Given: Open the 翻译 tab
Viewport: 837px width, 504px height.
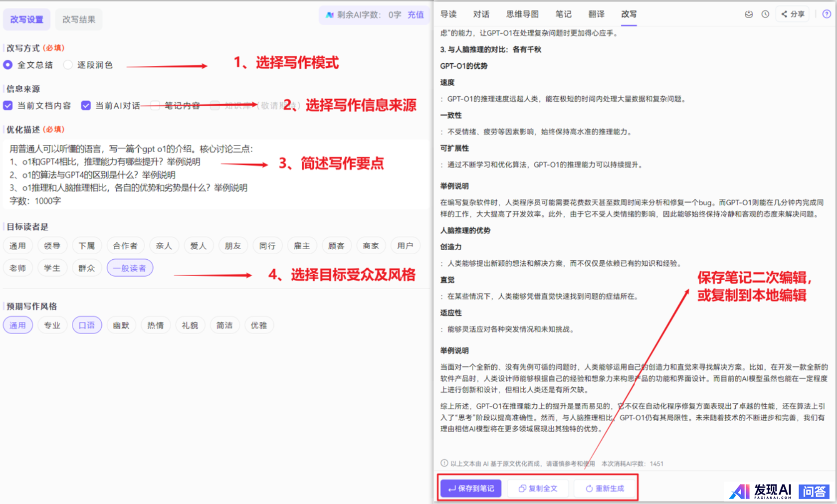Looking at the screenshot, I should click(x=596, y=14).
